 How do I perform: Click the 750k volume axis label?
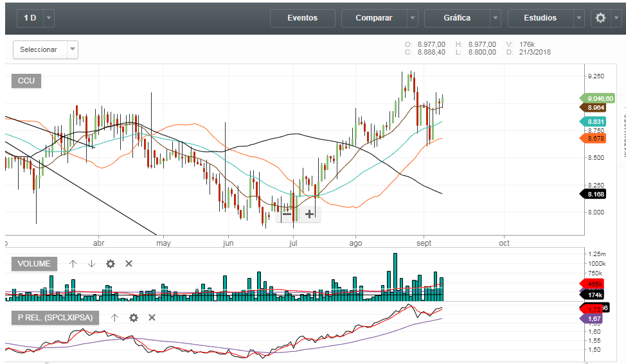pos(595,273)
